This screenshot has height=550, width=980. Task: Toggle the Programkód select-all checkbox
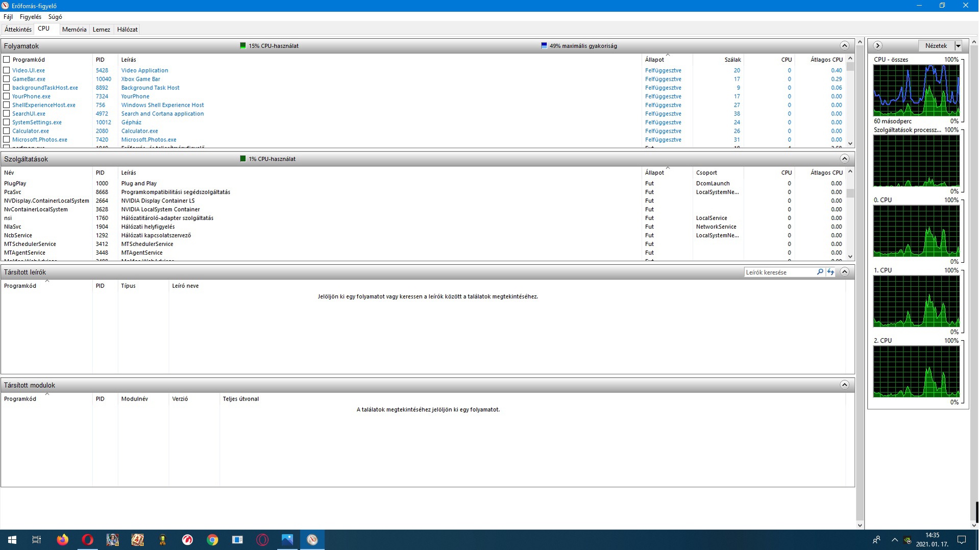click(7, 60)
